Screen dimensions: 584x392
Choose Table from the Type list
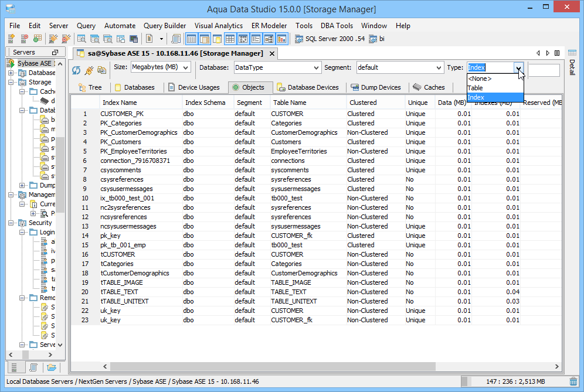pyautogui.click(x=495, y=88)
